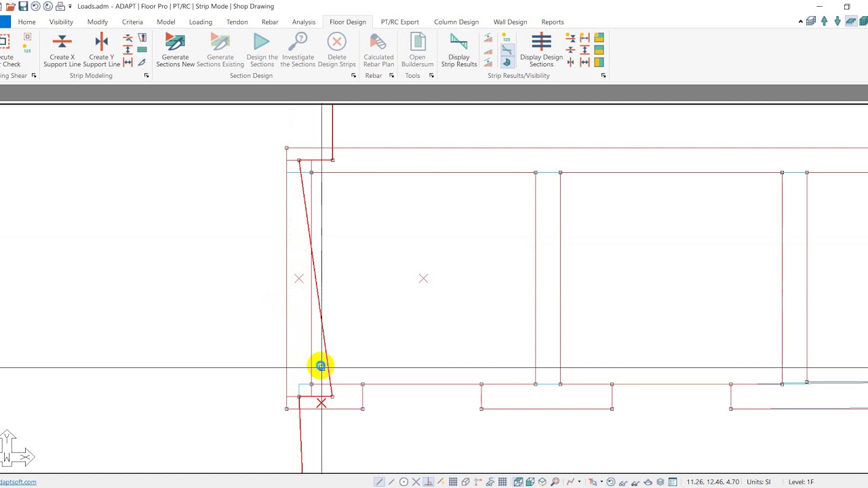The image size is (868, 488).
Task: Click Delete Design Strips
Action: pyautogui.click(x=336, y=52)
